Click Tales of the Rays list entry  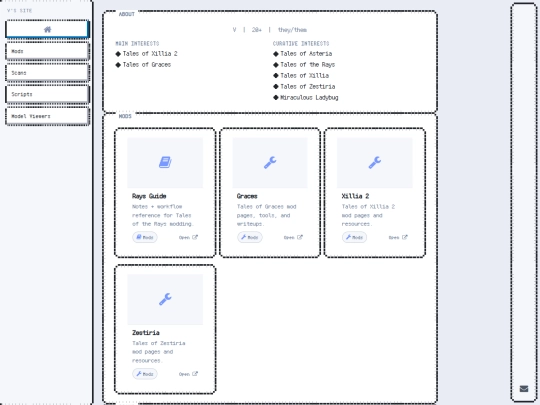(308, 64)
